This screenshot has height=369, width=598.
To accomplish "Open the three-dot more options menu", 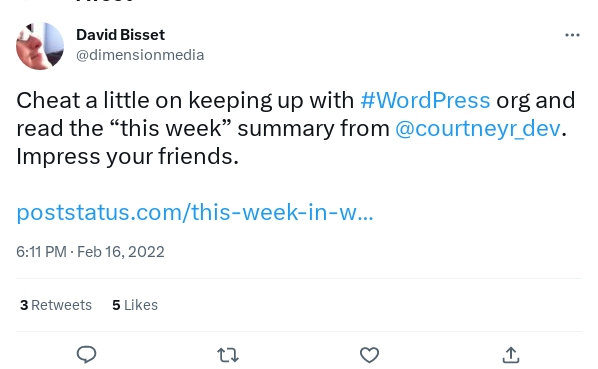I will (572, 35).
